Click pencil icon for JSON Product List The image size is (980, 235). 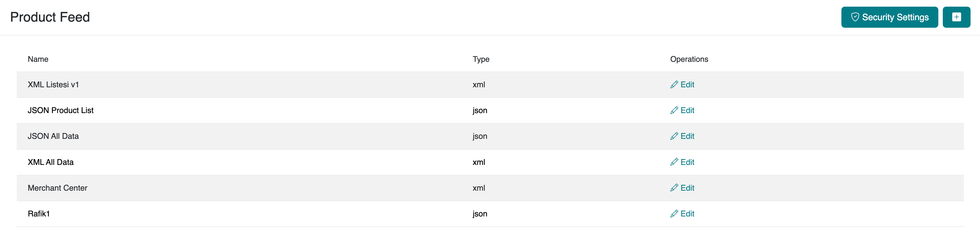674,111
